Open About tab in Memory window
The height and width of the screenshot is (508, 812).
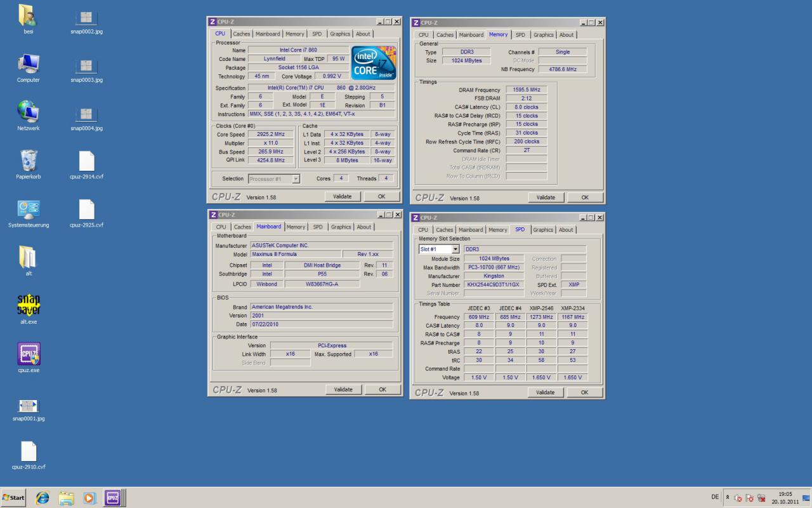[x=566, y=35]
